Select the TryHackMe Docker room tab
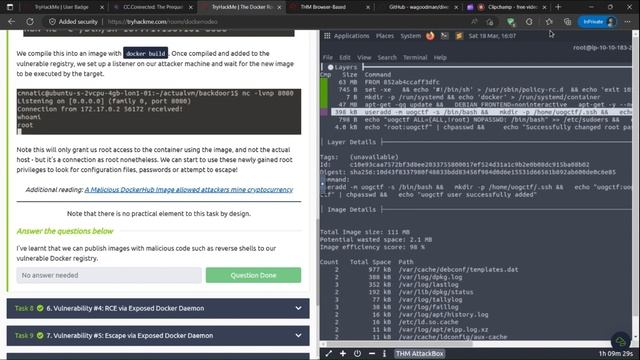Viewport: 640px width, 360px height. click(x=242, y=7)
